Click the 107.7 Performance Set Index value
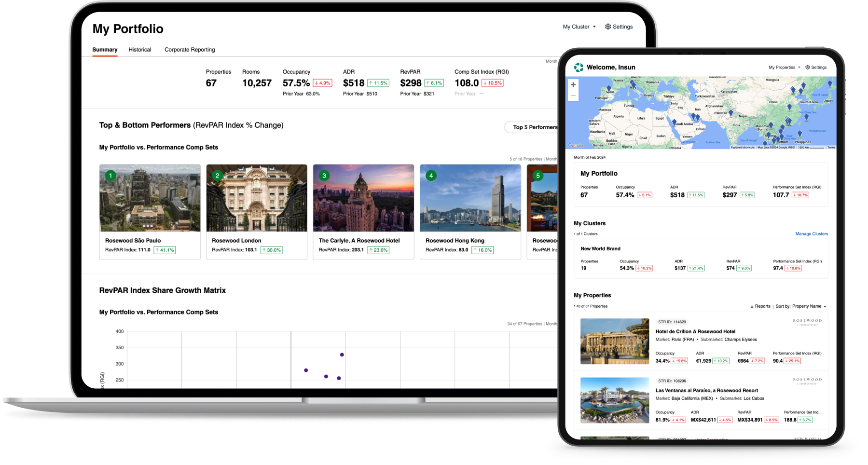Image resolution: width=868 pixels, height=465 pixels. point(781,195)
